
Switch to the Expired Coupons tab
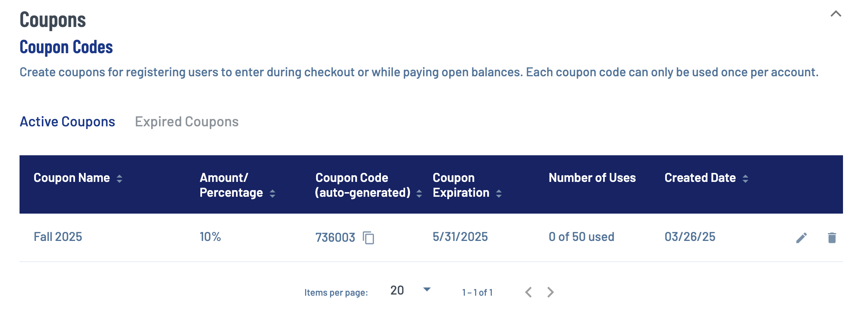point(187,122)
